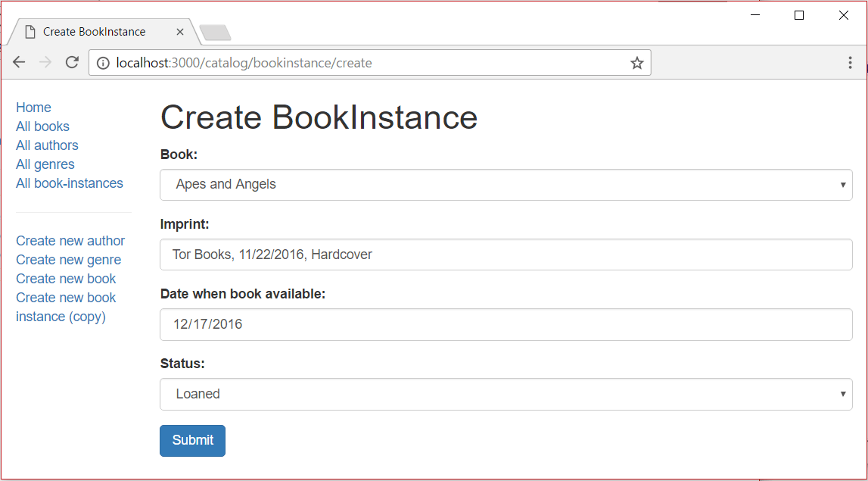The width and height of the screenshot is (868, 481).
Task: Focus the Imprint text field
Action: [506, 255]
